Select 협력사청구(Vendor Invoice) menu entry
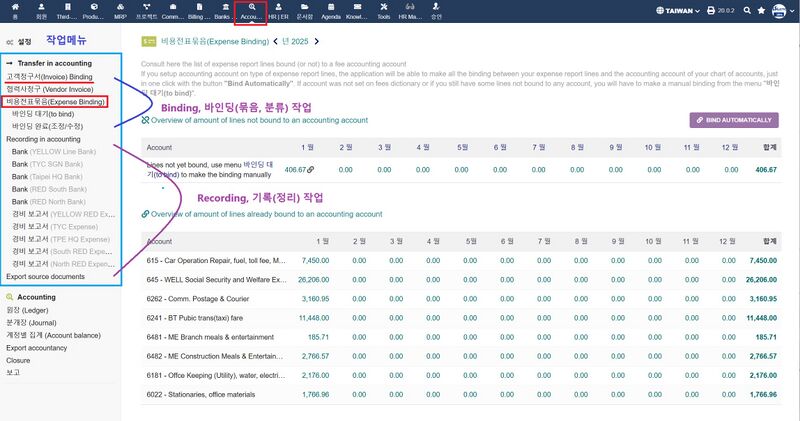The height and width of the screenshot is (421, 800). (49, 89)
